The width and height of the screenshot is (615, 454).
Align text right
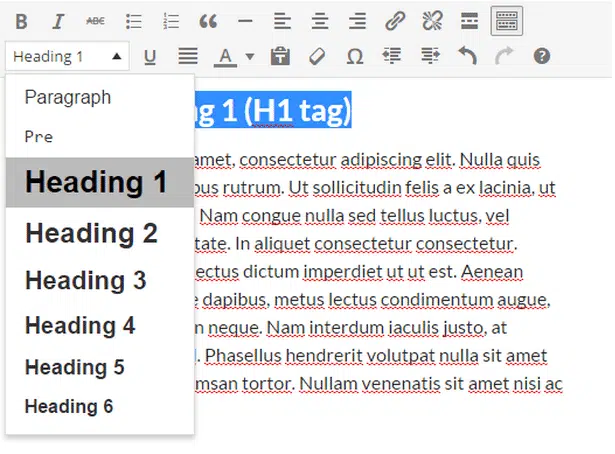tap(357, 21)
